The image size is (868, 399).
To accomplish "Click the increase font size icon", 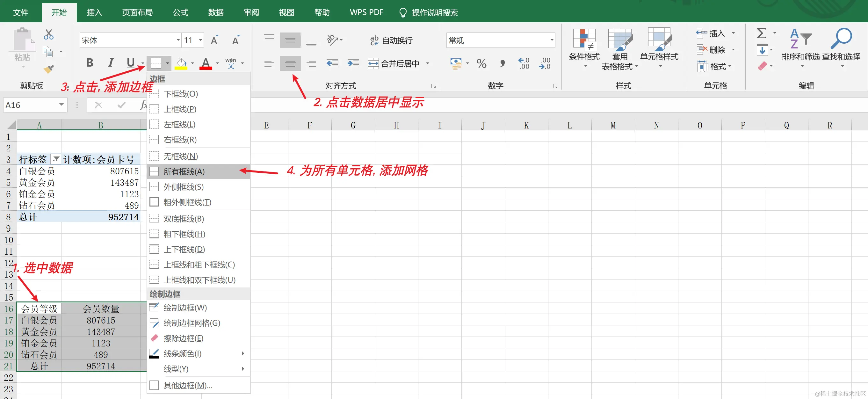I will (x=214, y=40).
